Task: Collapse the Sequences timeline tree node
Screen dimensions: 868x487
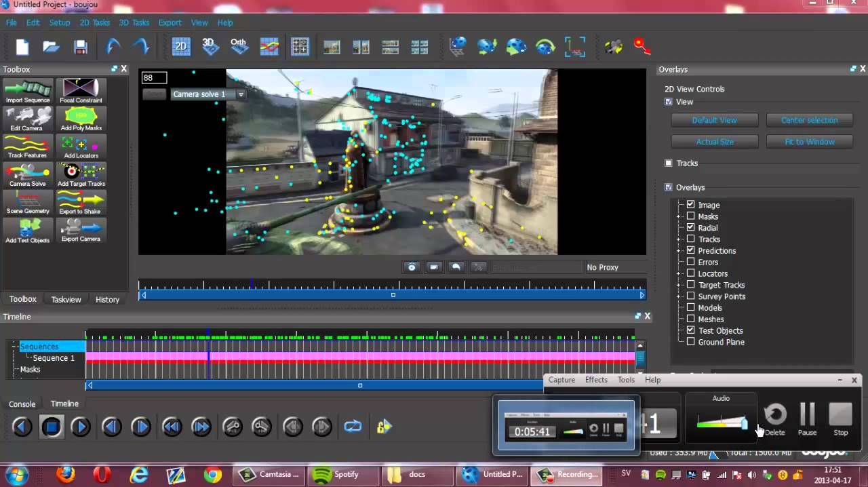Action: [15, 347]
